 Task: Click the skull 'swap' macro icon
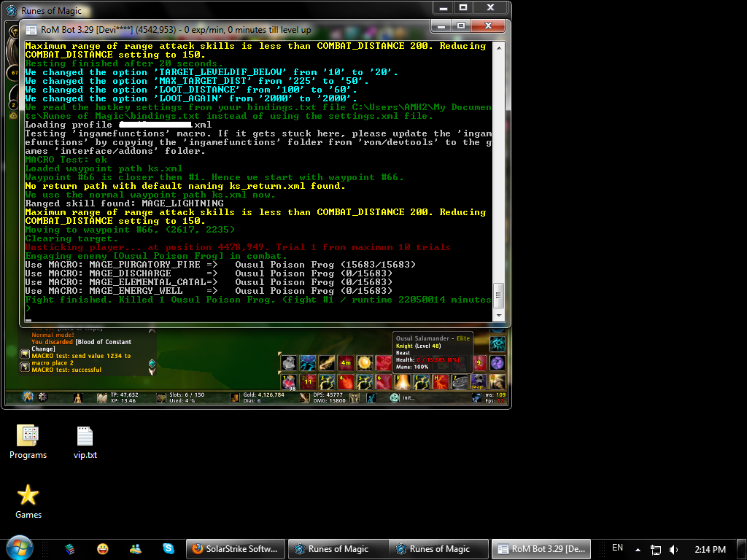pyautogui.click(x=479, y=382)
